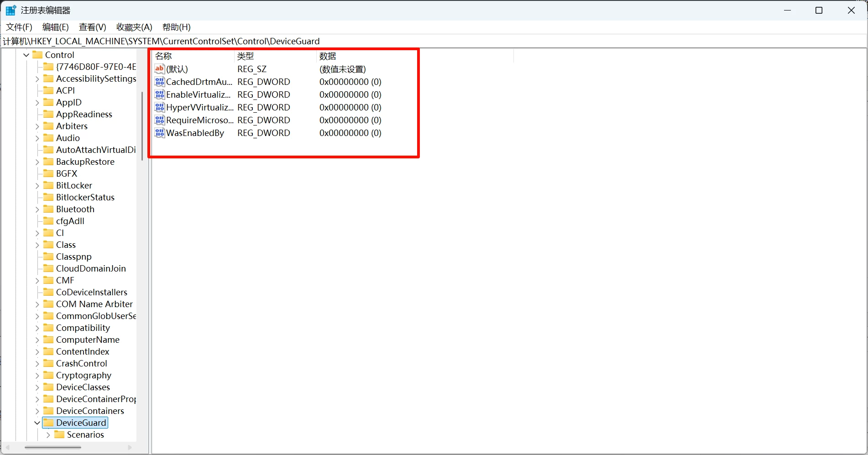Click the DWORD icon beside EnableVirtualiz… value

(159, 94)
